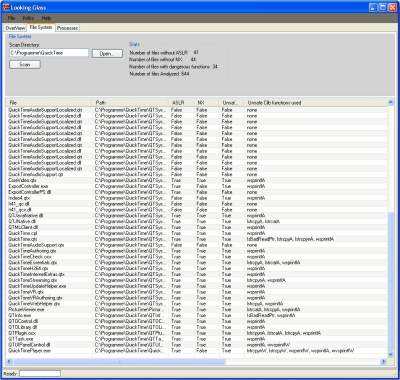This screenshot has height=380, width=400.
Task: Click the Scan Directory path field
Action: tap(49, 53)
